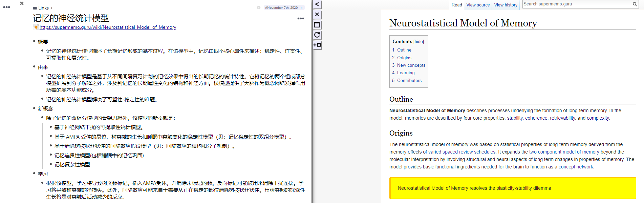
Task: Switch to the Read tab
Action: (457, 5)
